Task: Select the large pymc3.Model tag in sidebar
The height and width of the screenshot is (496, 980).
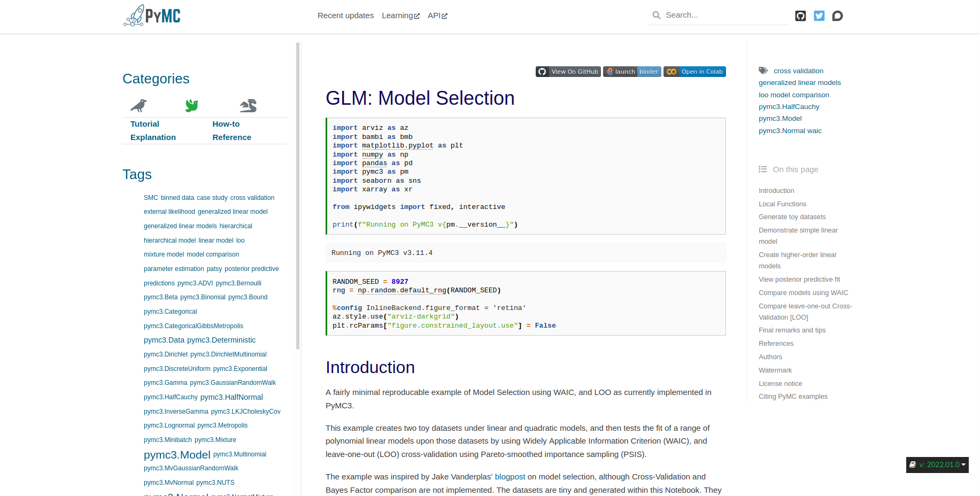Action: click(x=177, y=455)
